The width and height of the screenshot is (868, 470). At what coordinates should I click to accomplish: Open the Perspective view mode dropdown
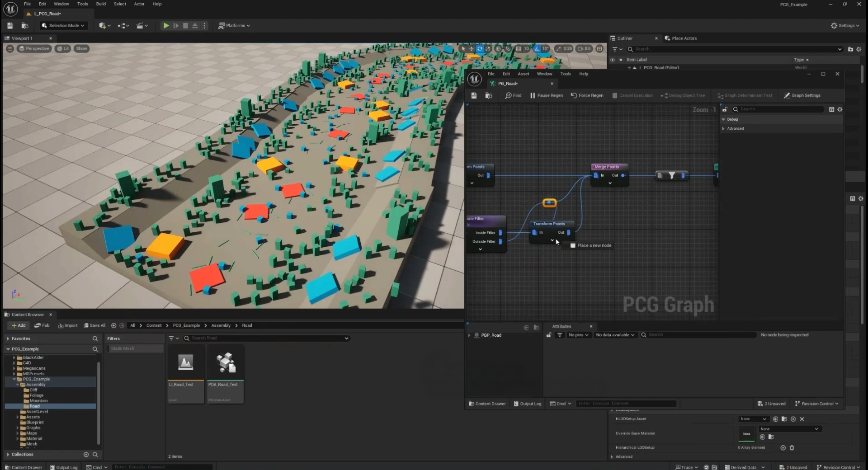(x=34, y=48)
